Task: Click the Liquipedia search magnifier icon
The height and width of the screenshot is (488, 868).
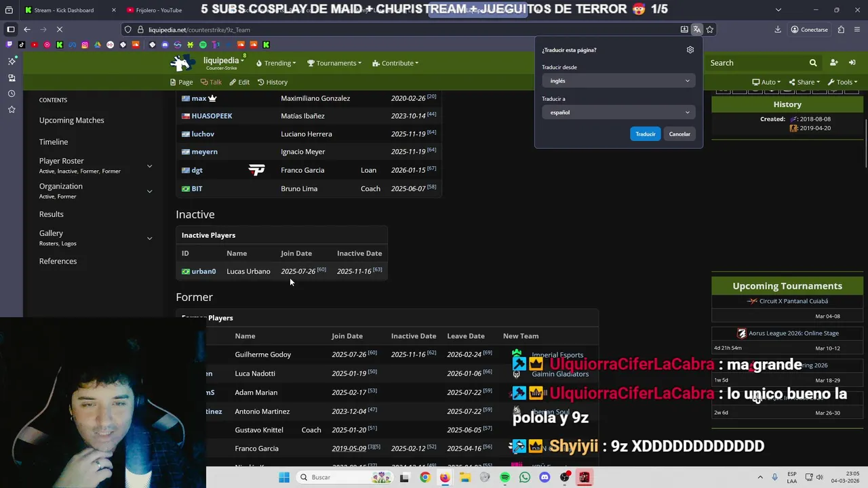Action: coord(813,63)
